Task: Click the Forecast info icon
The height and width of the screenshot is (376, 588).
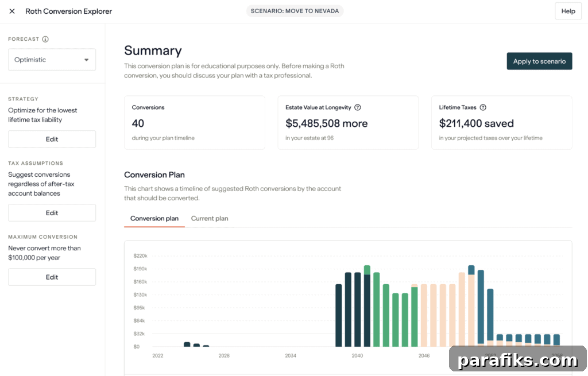Action: 45,39
